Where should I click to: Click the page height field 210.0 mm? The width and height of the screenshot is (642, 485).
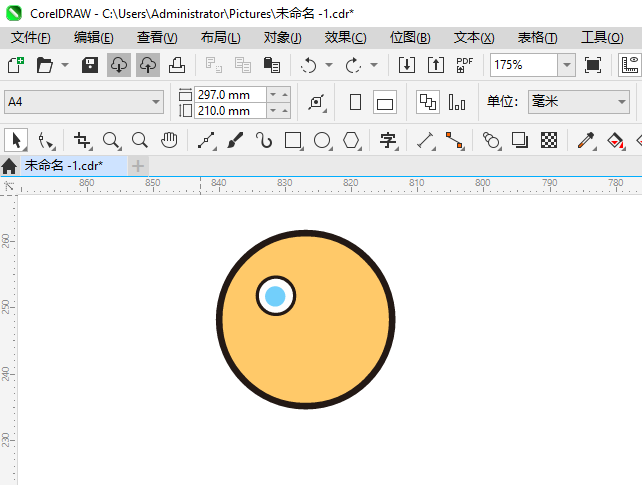pos(230,111)
